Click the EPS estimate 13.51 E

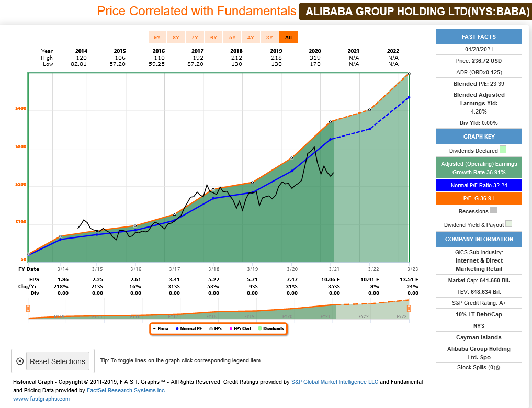click(409, 280)
